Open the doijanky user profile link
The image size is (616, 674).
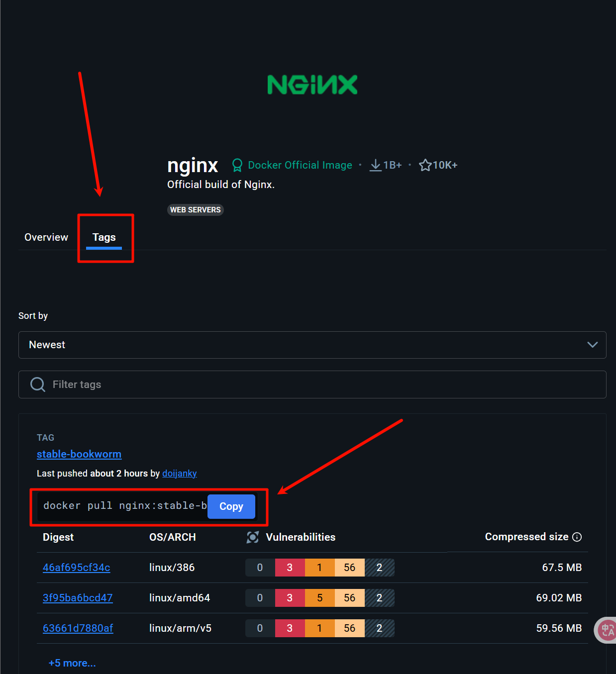click(x=180, y=474)
